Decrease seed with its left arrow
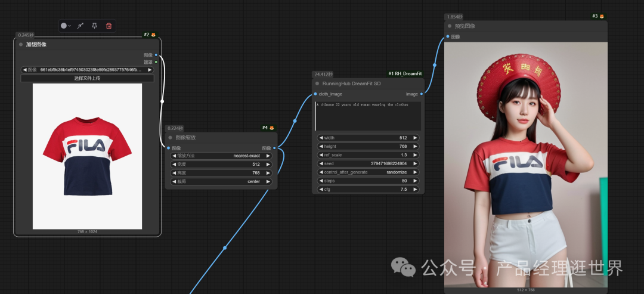644x294 pixels. pyautogui.click(x=321, y=163)
